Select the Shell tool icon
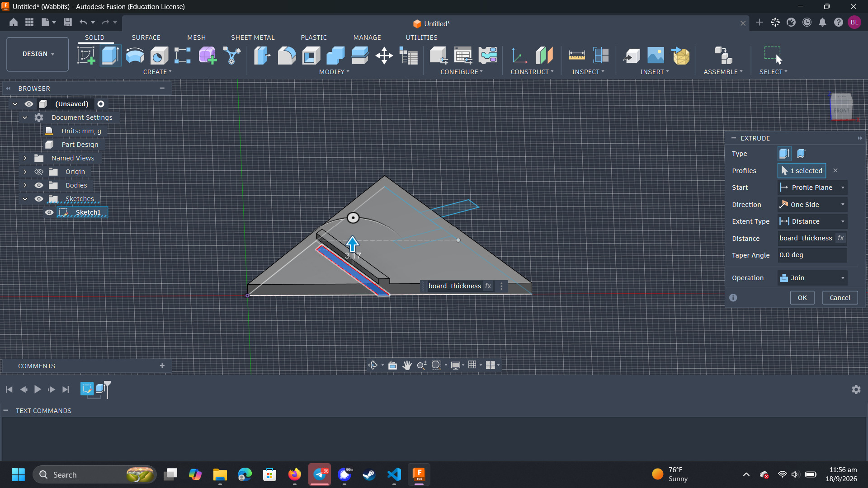This screenshot has width=868, height=488. click(311, 56)
